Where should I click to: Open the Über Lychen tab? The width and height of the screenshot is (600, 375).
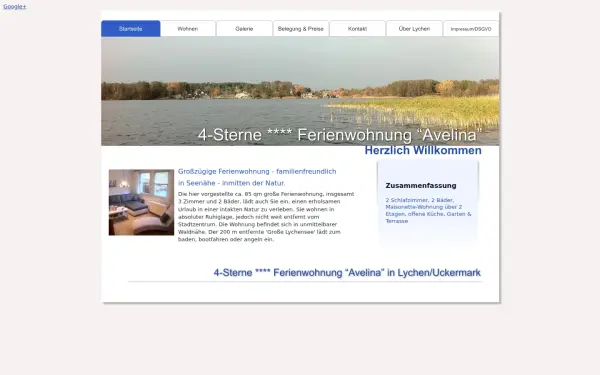[414, 29]
